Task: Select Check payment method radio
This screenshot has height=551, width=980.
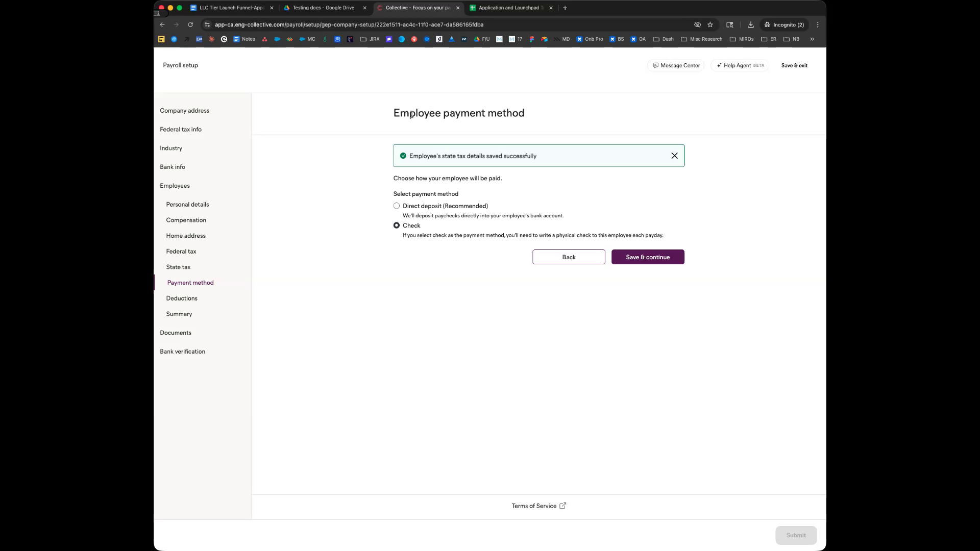Action: 397,226
